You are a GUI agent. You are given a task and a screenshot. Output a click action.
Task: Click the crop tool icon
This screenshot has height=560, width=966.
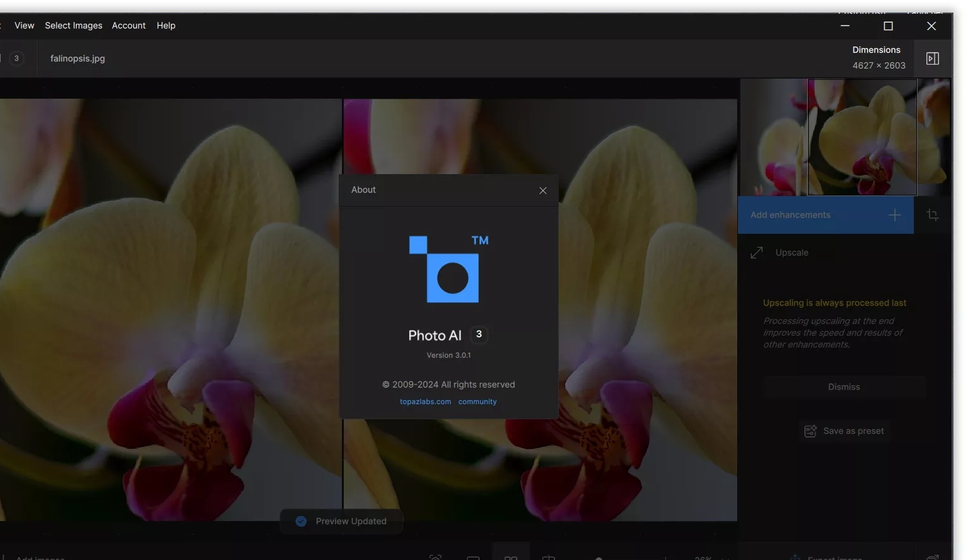933,215
